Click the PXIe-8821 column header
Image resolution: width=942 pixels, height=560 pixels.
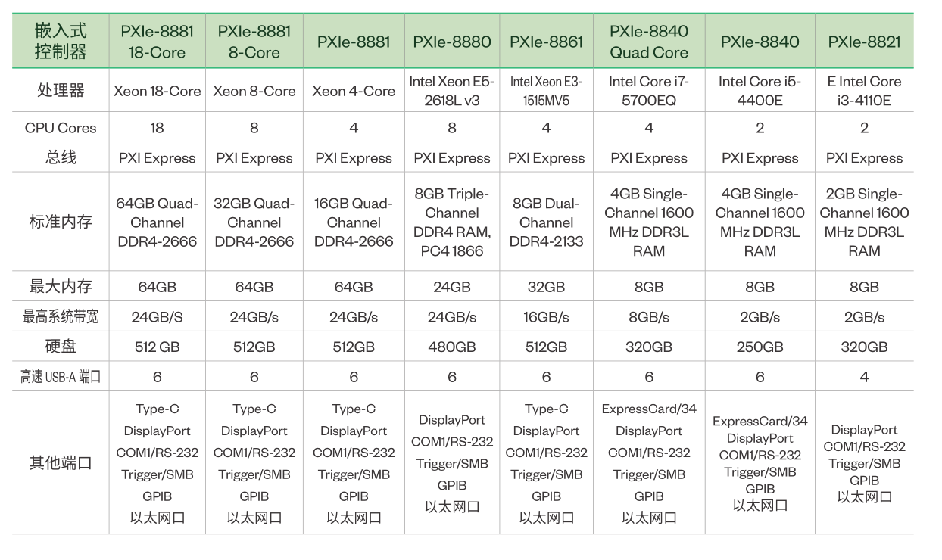click(x=864, y=42)
